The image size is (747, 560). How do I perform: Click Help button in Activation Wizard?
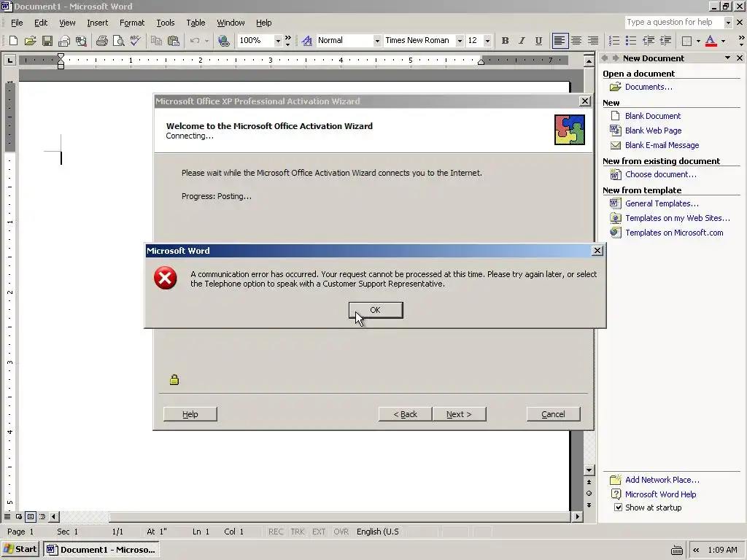tap(190, 414)
